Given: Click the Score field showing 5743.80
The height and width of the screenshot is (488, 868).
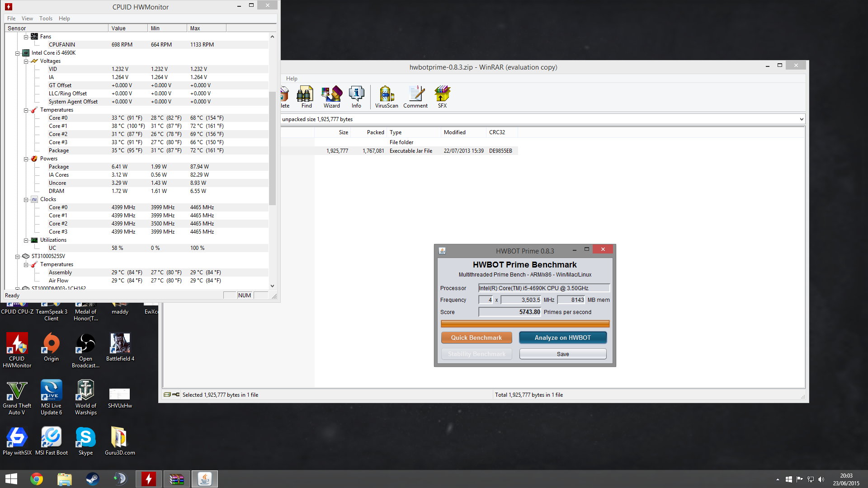Looking at the screenshot, I should 510,312.
